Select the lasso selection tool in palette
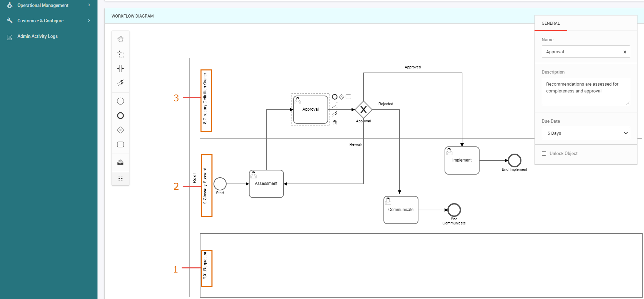 [x=120, y=54]
